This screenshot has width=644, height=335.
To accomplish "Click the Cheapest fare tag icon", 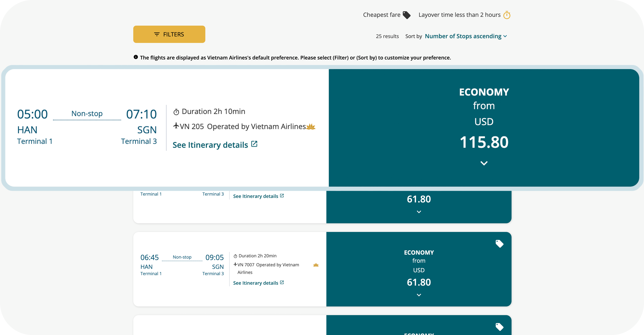I will tap(407, 15).
